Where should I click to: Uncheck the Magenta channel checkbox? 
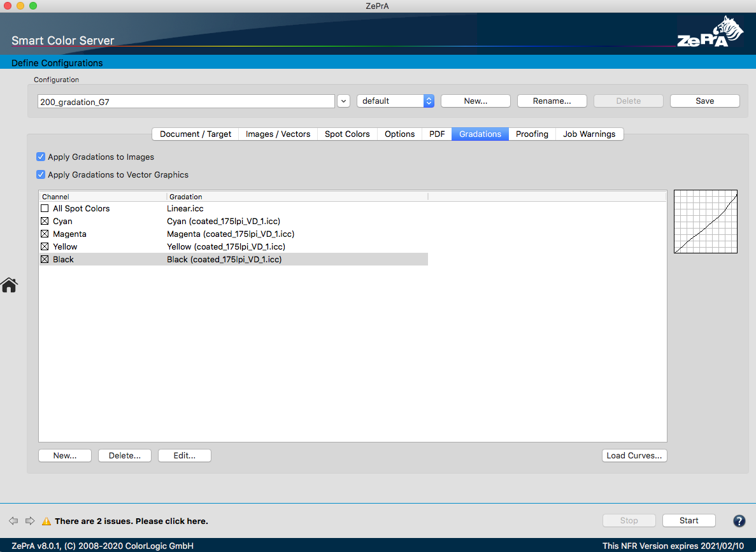pos(45,234)
